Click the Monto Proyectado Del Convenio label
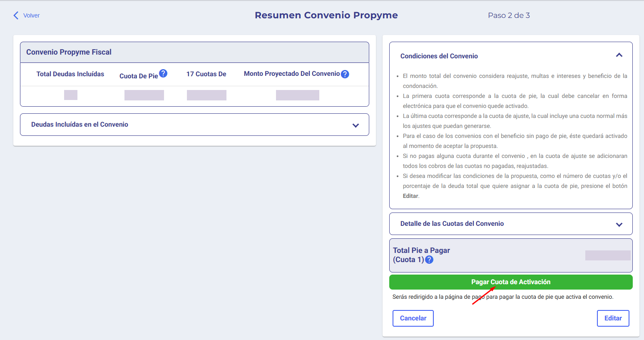 point(292,74)
